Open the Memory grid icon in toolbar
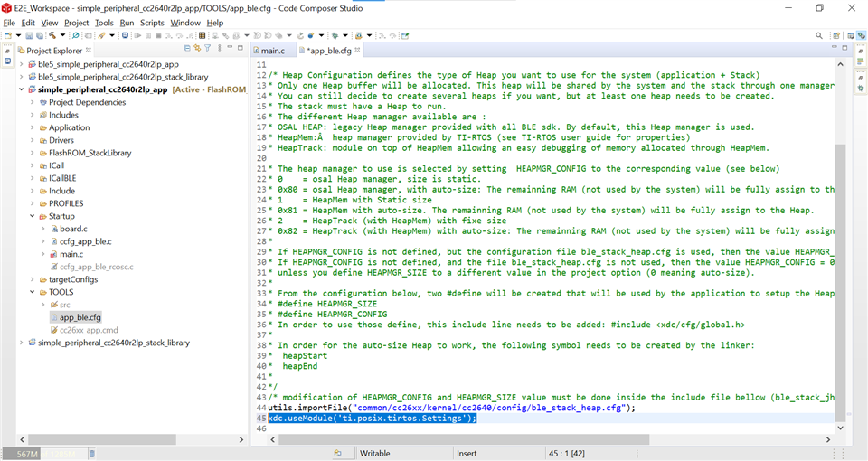 202,35
